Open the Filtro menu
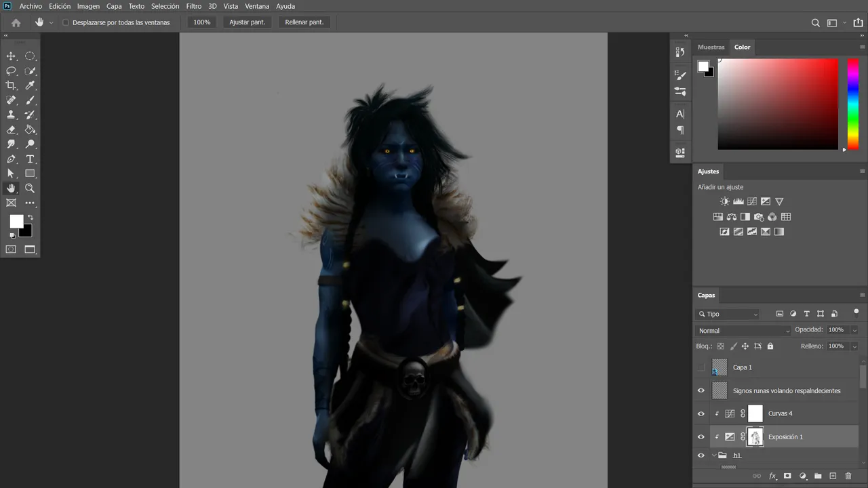This screenshot has width=868, height=488. click(193, 6)
